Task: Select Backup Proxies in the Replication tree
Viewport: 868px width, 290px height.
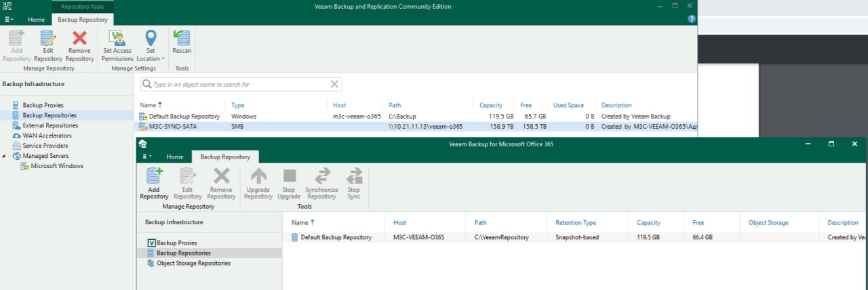Action: pyautogui.click(x=43, y=105)
